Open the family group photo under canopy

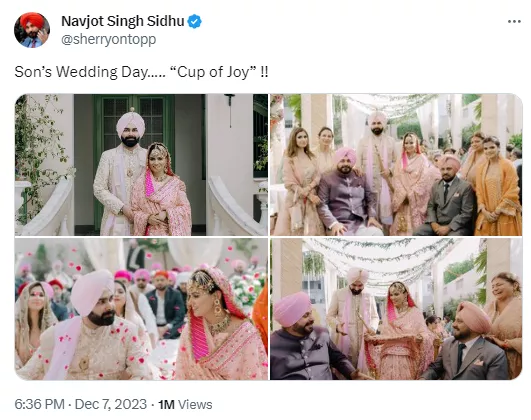click(396, 165)
